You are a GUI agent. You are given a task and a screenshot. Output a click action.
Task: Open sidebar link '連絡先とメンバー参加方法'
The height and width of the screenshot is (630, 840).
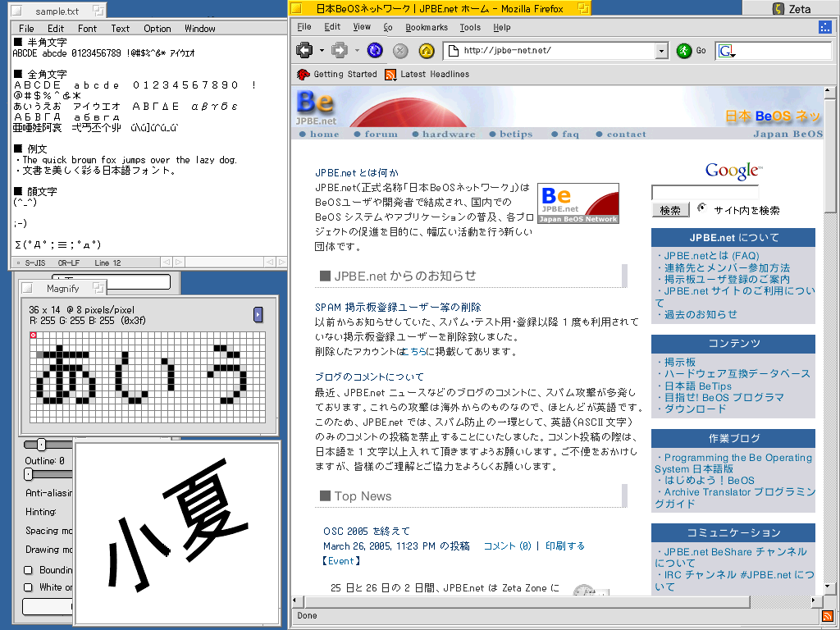click(x=727, y=267)
